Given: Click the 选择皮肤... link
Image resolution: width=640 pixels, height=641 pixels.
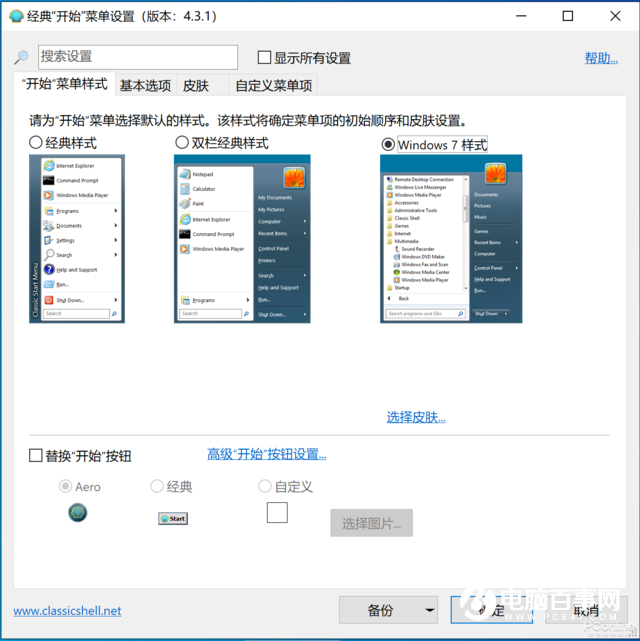Looking at the screenshot, I should coord(416,417).
